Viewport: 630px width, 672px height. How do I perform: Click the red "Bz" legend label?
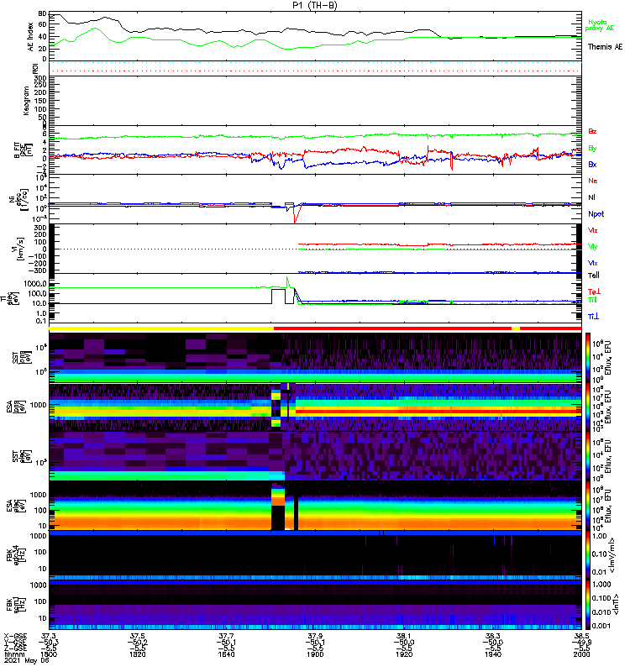(592, 131)
